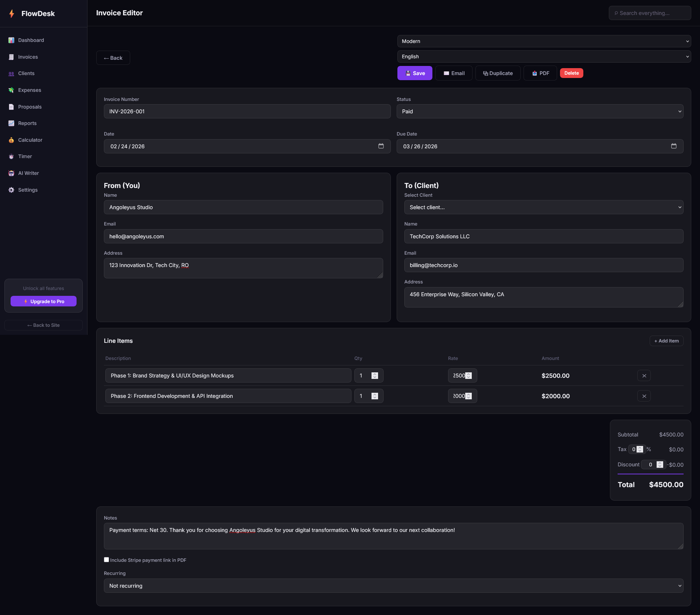The image size is (700, 615).
Task: Select the Calculator icon in the sidebar
Action: (x=11, y=140)
